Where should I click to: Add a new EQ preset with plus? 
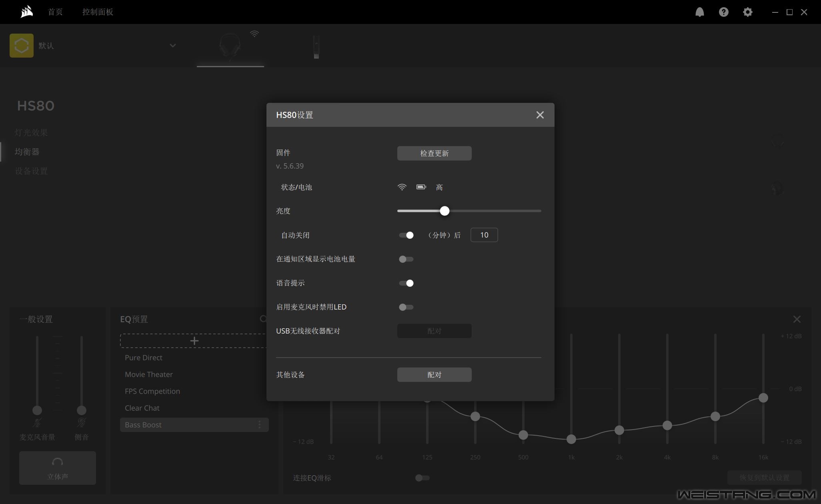tap(194, 341)
